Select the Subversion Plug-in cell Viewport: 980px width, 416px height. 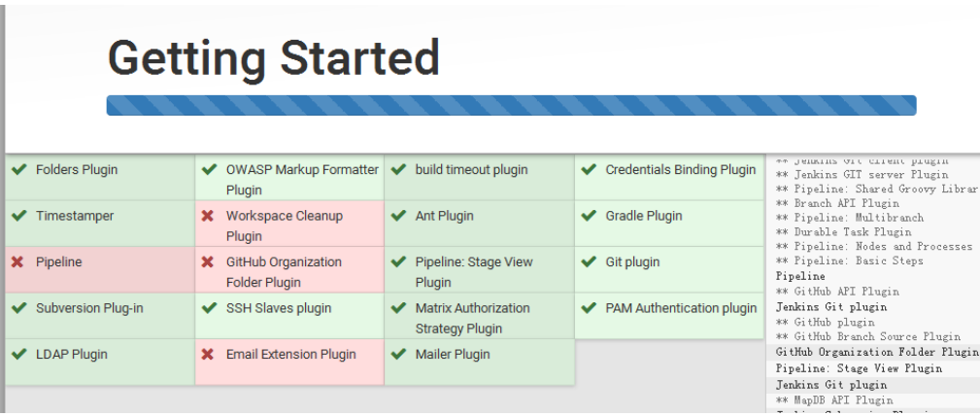click(100, 316)
